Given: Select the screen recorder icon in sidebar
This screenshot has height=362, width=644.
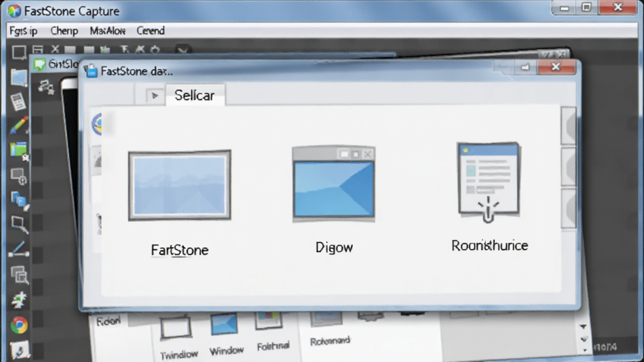Looking at the screenshot, I should [x=19, y=176].
